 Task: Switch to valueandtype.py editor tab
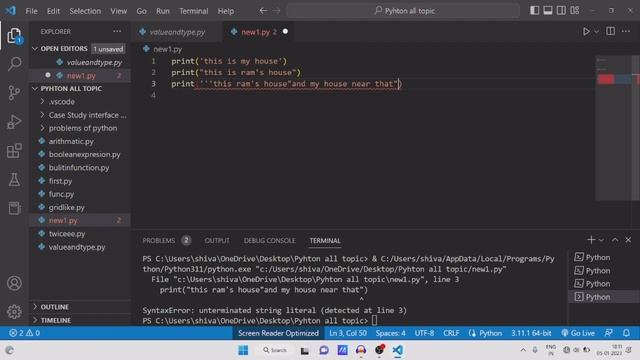(x=177, y=32)
